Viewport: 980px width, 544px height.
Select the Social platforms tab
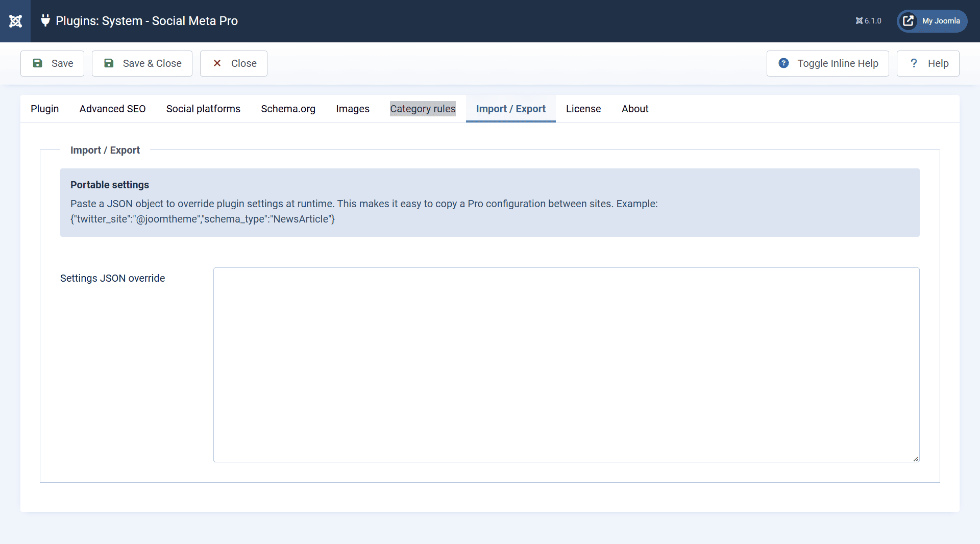point(203,109)
